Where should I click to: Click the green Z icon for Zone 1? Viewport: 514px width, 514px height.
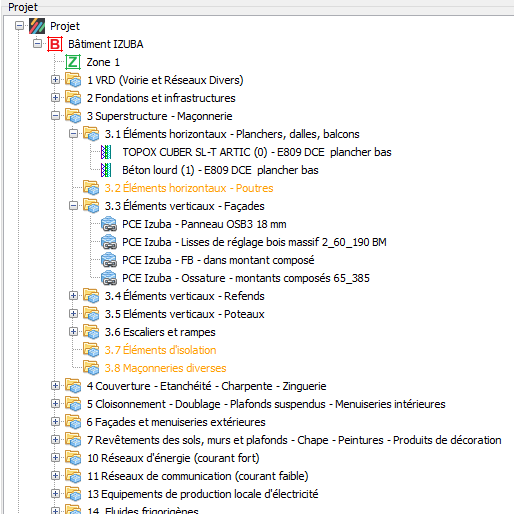click(73, 62)
